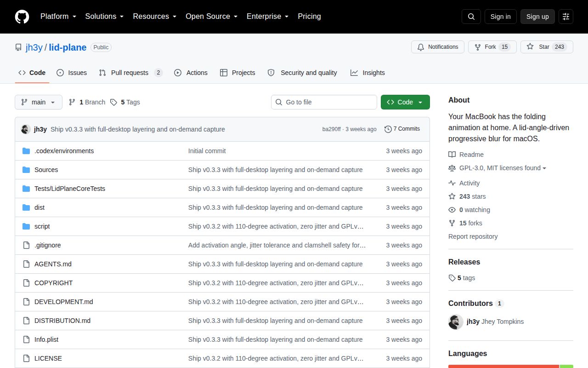Expand the Platform menu
This screenshot has height=368, width=588.
pyautogui.click(x=58, y=17)
